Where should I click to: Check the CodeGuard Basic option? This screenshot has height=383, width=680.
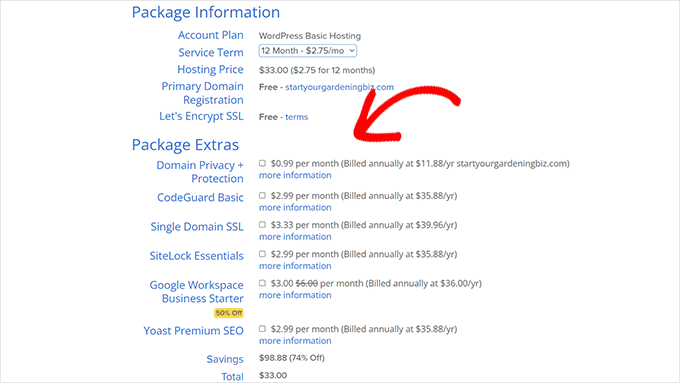262,196
